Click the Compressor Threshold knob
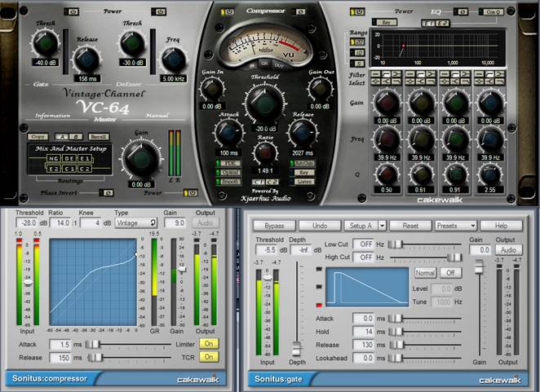Screen dimensions: 540x392 (x=265, y=103)
